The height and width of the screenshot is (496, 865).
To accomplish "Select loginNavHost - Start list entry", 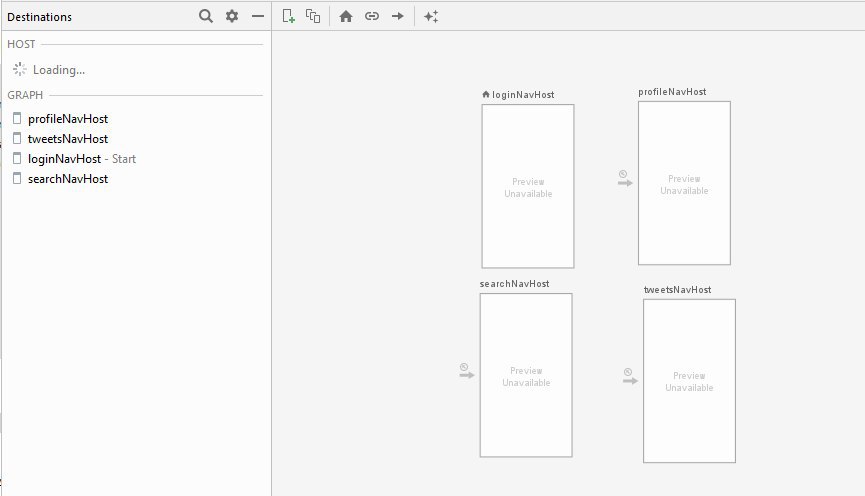I will pos(82,159).
